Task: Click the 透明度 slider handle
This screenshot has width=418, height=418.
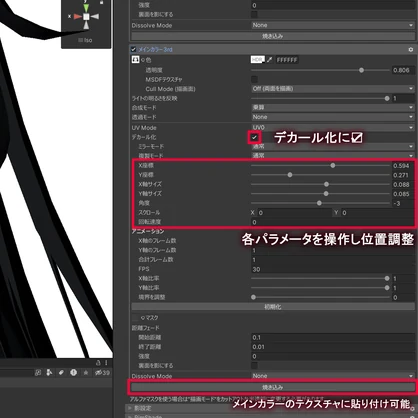Action: 361,70
